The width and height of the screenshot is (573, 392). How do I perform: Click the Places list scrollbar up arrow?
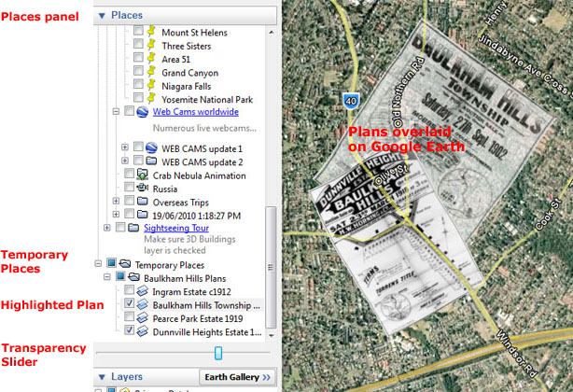click(x=271, y=32)
